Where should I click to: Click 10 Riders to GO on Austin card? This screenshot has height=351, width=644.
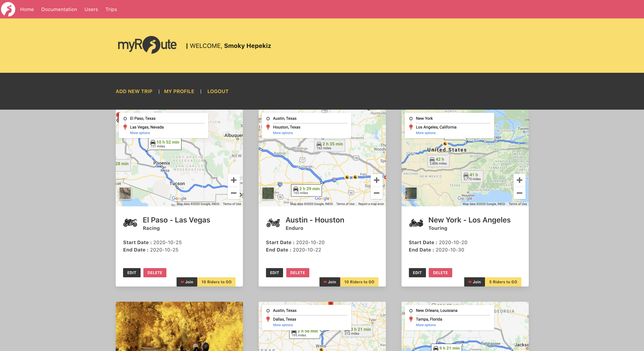click(359, 282)
